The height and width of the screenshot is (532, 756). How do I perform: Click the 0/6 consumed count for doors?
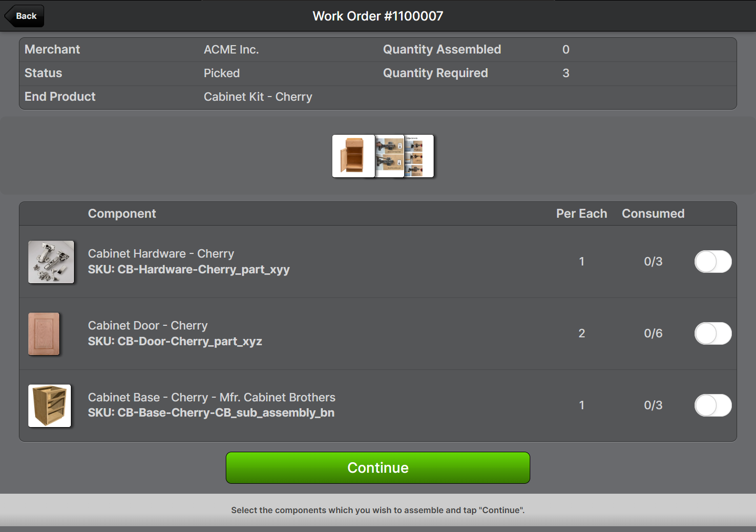click(653, 333)
